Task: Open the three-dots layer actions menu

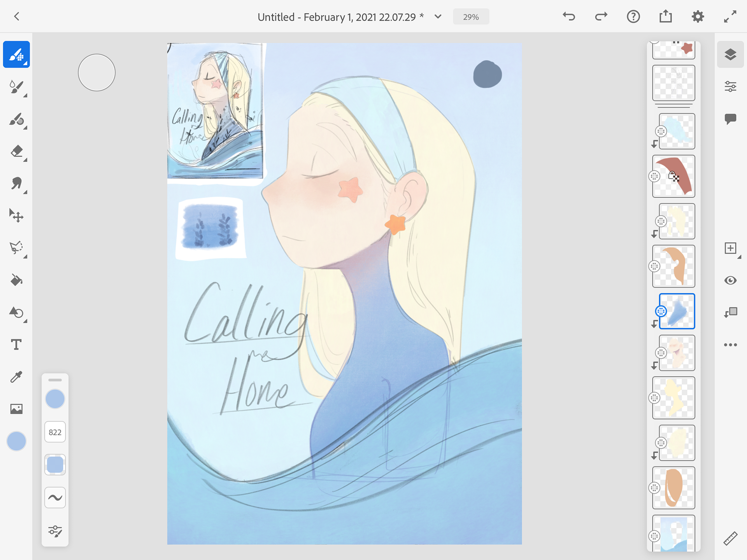Action: (x=730, y=345)
